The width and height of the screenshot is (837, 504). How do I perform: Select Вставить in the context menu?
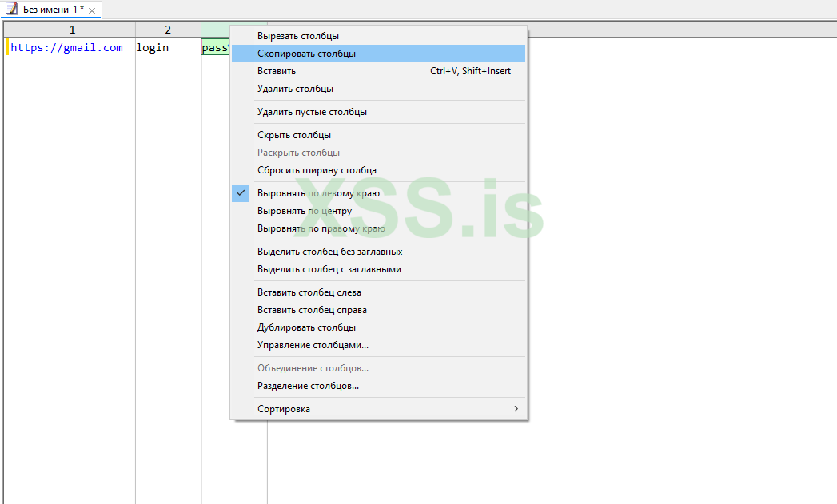tap(378, 71)
